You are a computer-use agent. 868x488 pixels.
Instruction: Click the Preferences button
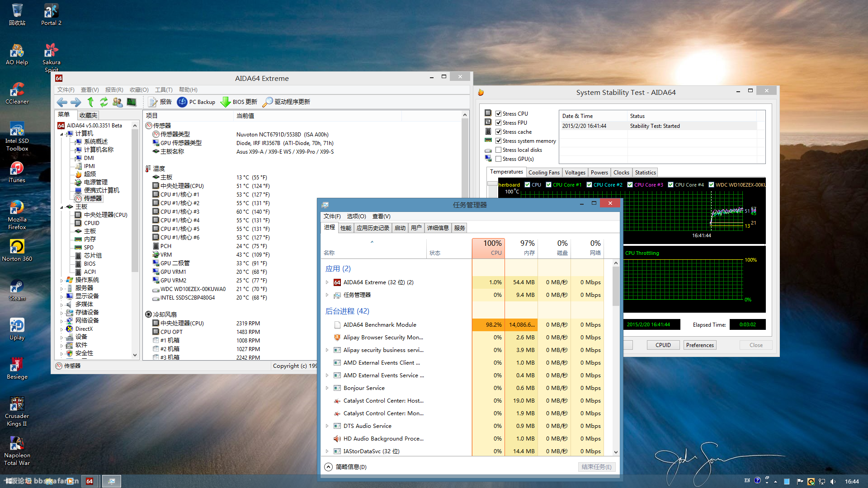[x=700, y=345]
